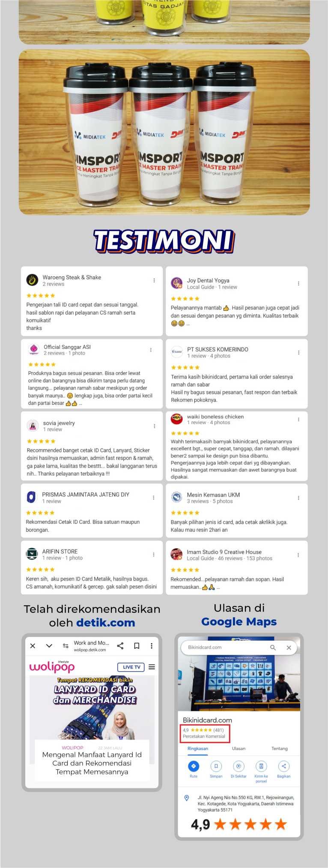Switch to the Tentang tab
328x868 pixels.
click(279, 749)
